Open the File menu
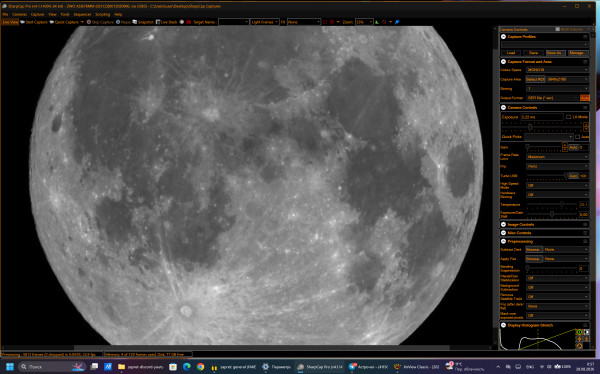Viewport: 600px width, 374px height. tap(5, 15)
